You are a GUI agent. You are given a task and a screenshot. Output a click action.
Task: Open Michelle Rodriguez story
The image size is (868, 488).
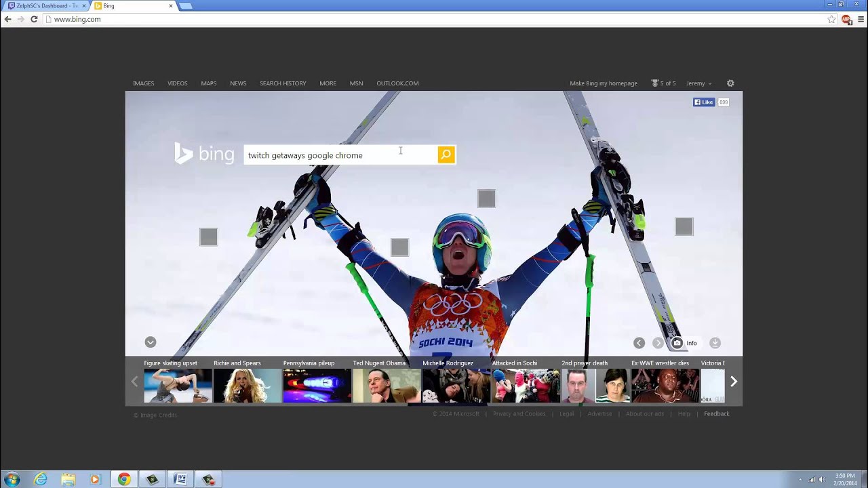point(456,382)
